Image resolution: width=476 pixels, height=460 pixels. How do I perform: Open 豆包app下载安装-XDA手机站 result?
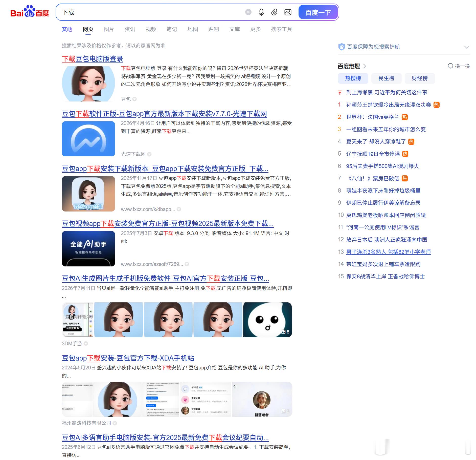pos(128,358)
